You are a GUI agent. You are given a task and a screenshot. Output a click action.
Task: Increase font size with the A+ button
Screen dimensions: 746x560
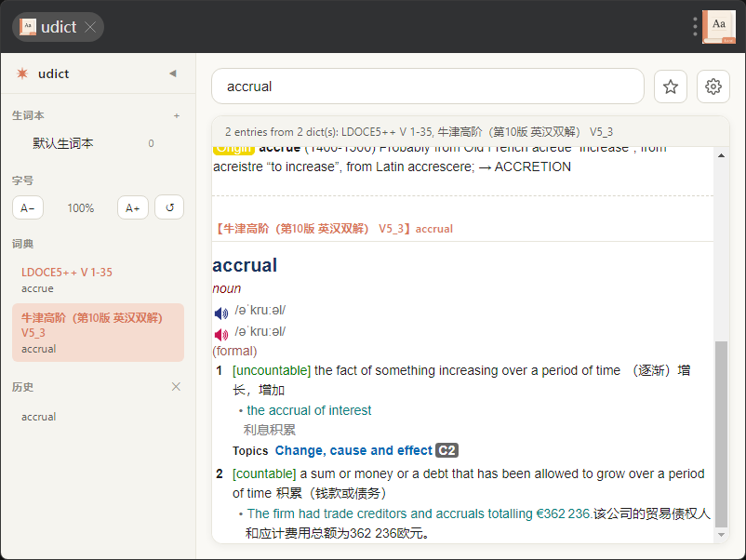click(132, 208)
